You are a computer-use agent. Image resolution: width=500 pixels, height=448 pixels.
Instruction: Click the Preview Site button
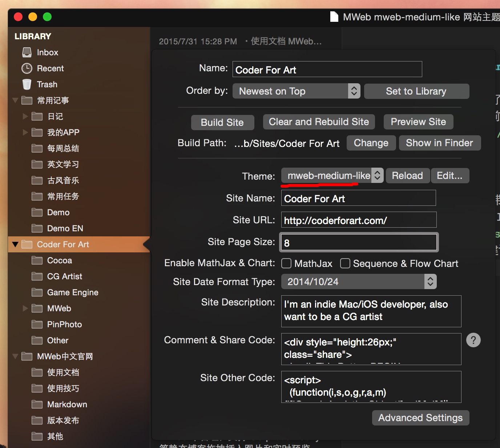point(419,122)
